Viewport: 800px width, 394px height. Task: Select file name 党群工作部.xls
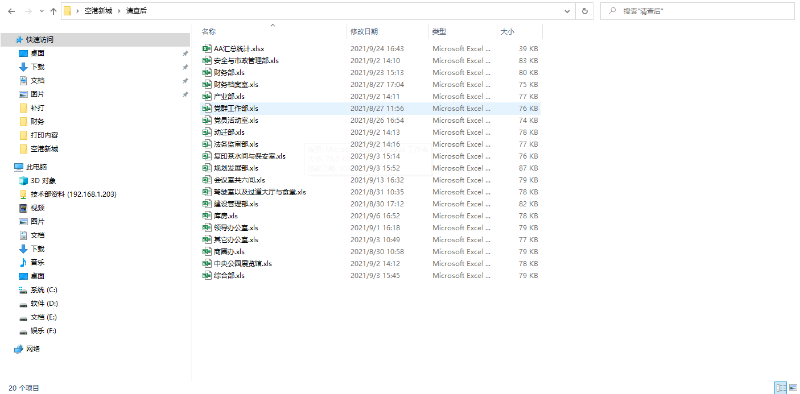236,108
